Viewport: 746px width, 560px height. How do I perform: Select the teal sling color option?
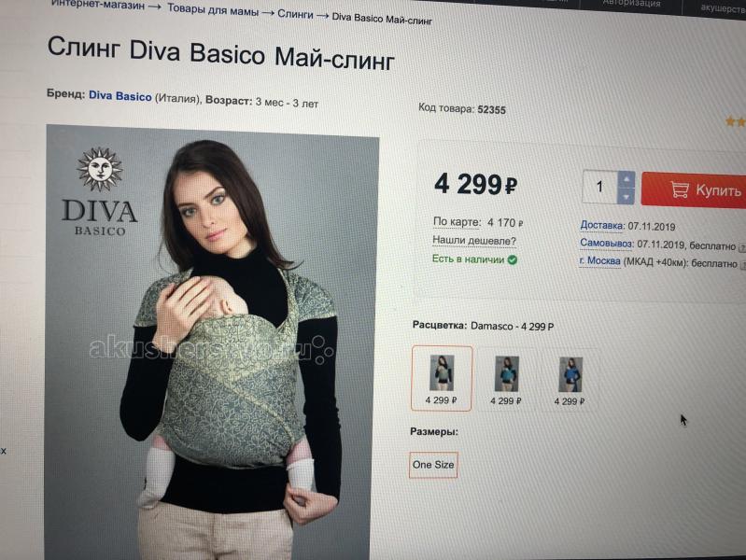pyautogui.click(x=506, y=380)
